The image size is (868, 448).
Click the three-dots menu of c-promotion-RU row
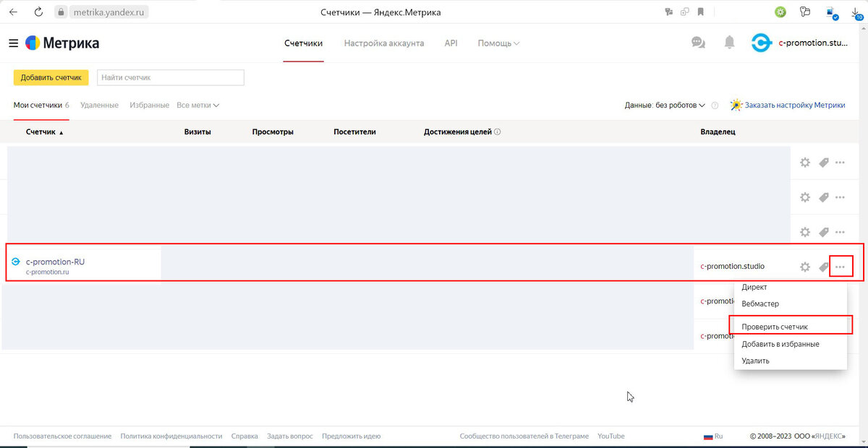(841, 267)
